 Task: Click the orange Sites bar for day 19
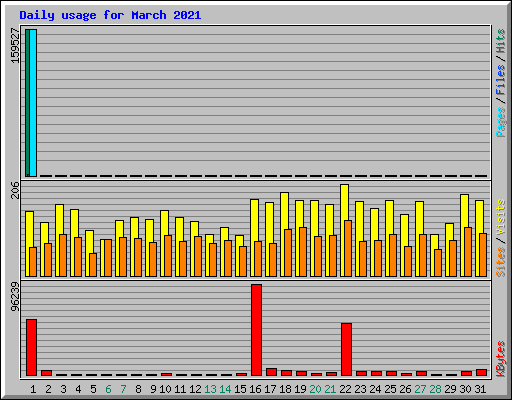(x=303, y=252)
